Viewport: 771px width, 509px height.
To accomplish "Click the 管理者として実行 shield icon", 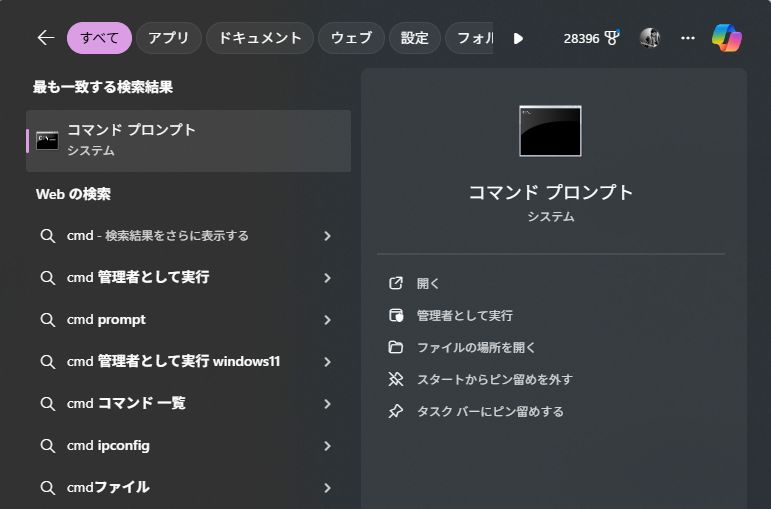I will 396,315.
